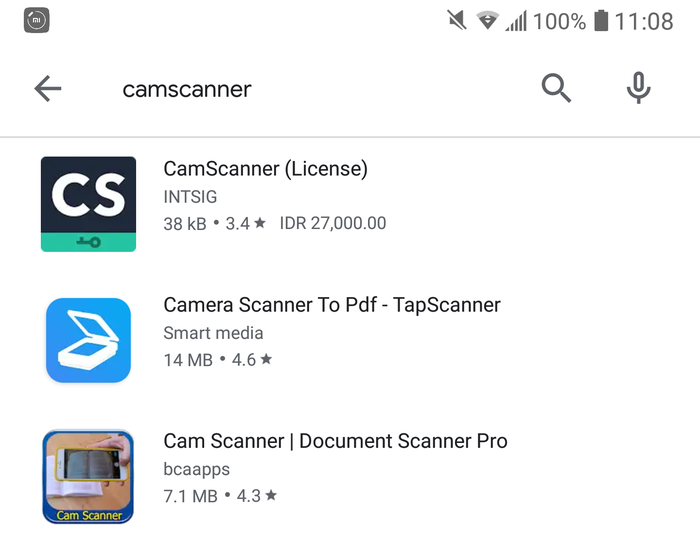Tap the bcaapps developer name

tap(196, 469)
